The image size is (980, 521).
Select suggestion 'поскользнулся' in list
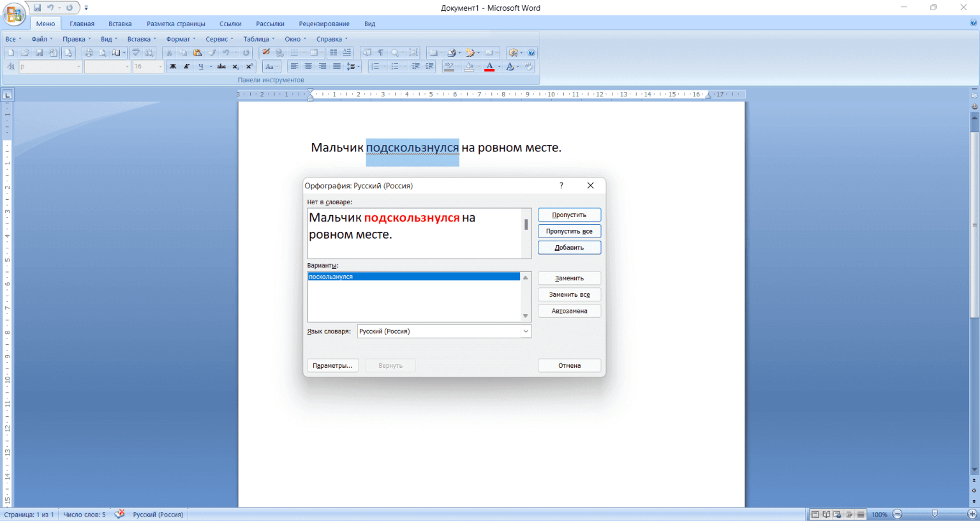(414, 276)
